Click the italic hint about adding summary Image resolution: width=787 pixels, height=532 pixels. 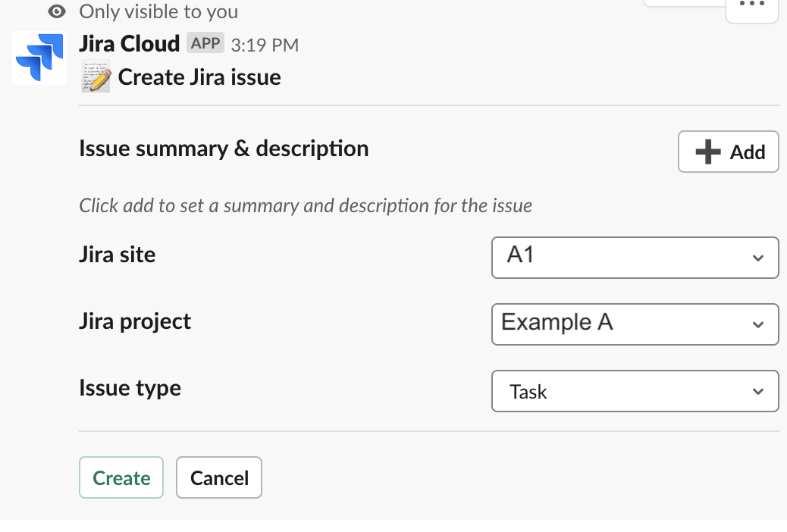coord(306,206)
